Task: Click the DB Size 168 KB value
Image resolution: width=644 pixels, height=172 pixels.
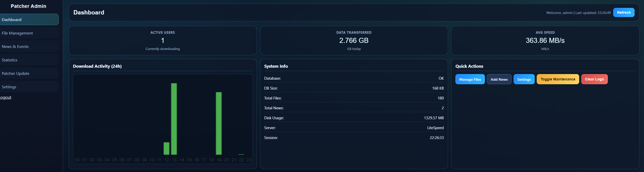Action: click(x=438, y=88)
